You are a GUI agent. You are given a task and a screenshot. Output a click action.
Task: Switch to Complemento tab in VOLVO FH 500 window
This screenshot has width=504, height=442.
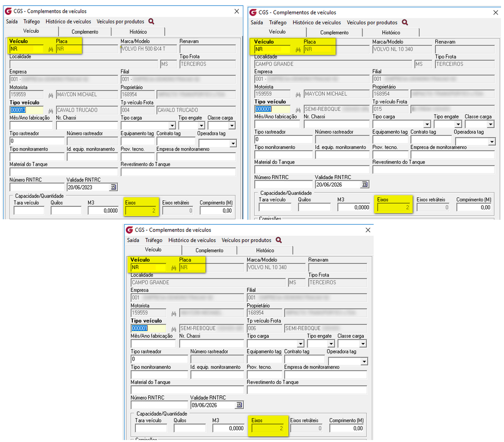(85, 32)
